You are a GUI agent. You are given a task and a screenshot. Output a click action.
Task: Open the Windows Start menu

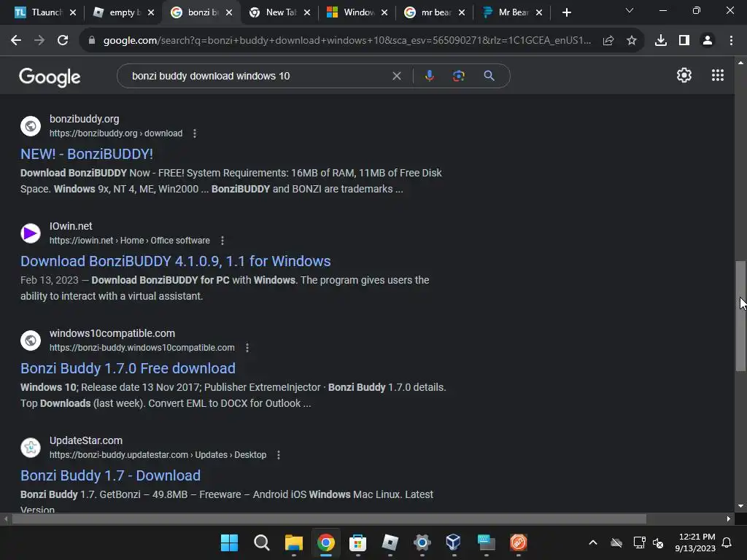229,542
